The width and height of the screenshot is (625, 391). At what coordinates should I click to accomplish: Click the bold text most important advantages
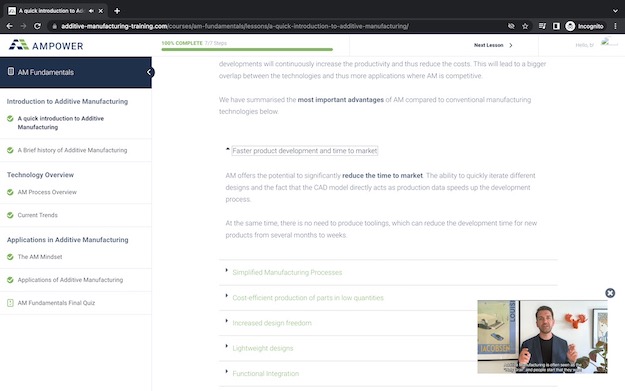click(340, 100)
